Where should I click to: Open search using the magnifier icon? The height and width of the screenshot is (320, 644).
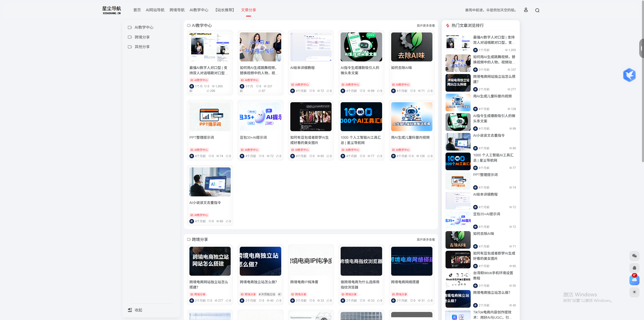coord(537,10)
